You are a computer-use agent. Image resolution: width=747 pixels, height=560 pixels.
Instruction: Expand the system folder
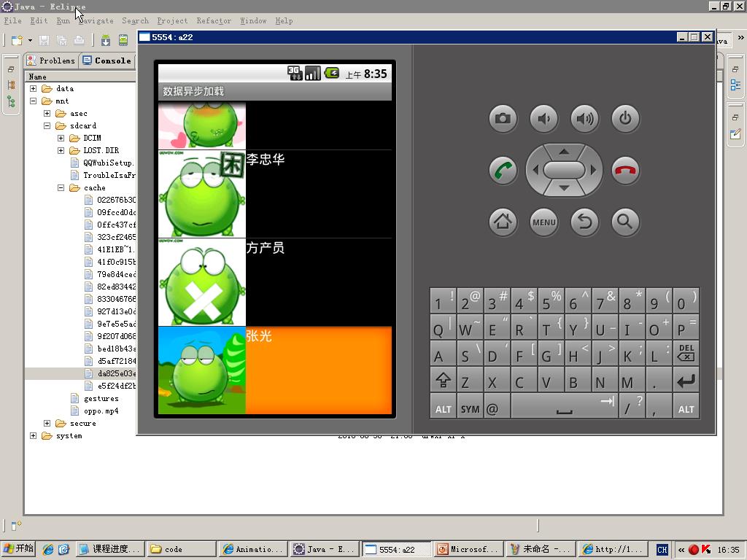click(33, 436)
